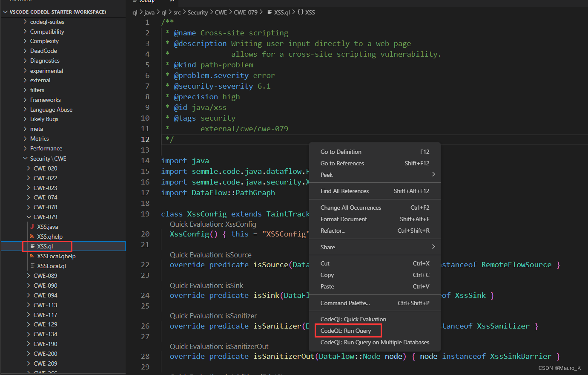Click the braces symbol icon in the breadcrumb

coord(301,12)
